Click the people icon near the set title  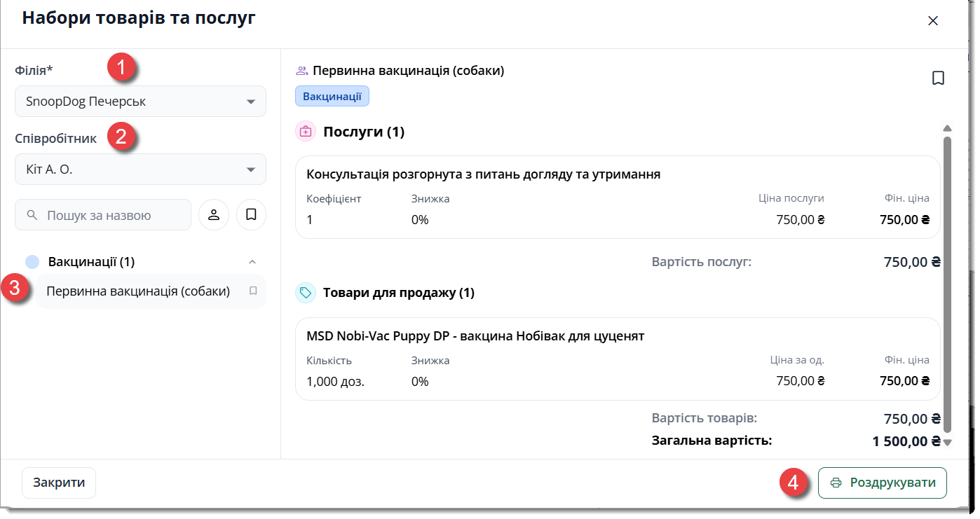click(302, 71)
